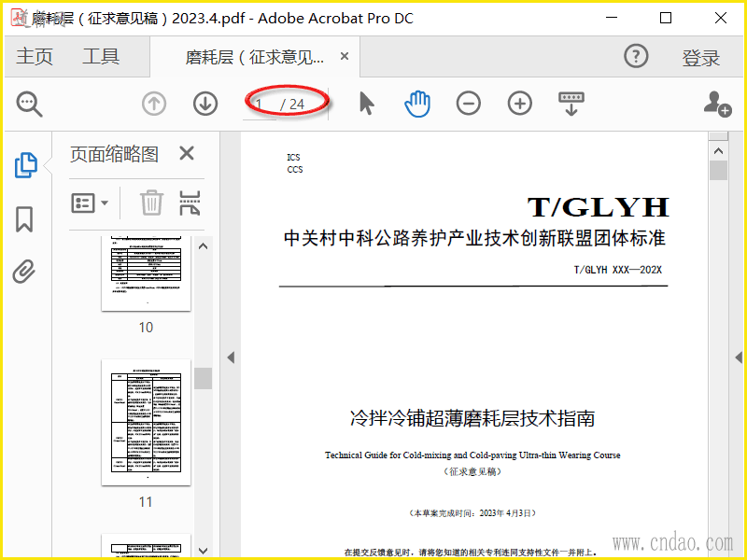The height and width of the screenshot is (560, 747).
Task: Go to previous page arrow
Action: point(154,104)
